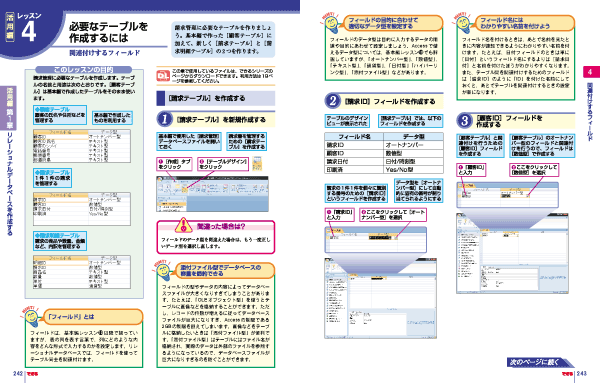Viewport: 600px width, 383px height.
Task: Click the オートナンバー cell in field table
Action: [x=413, y=145]
